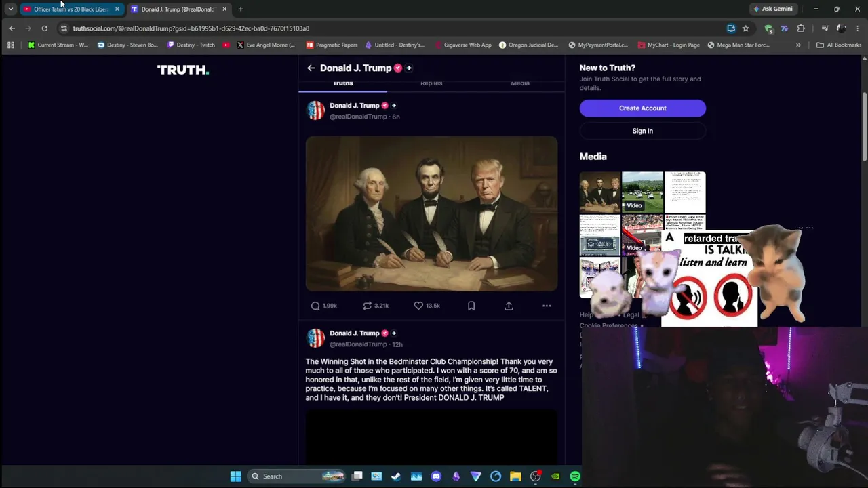Open the browser extensions puzzle icon

801,28
